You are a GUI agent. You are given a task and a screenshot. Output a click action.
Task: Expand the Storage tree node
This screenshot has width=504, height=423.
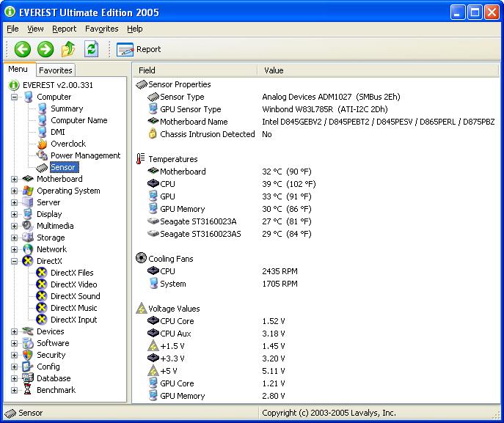click(x=14, y=238)
